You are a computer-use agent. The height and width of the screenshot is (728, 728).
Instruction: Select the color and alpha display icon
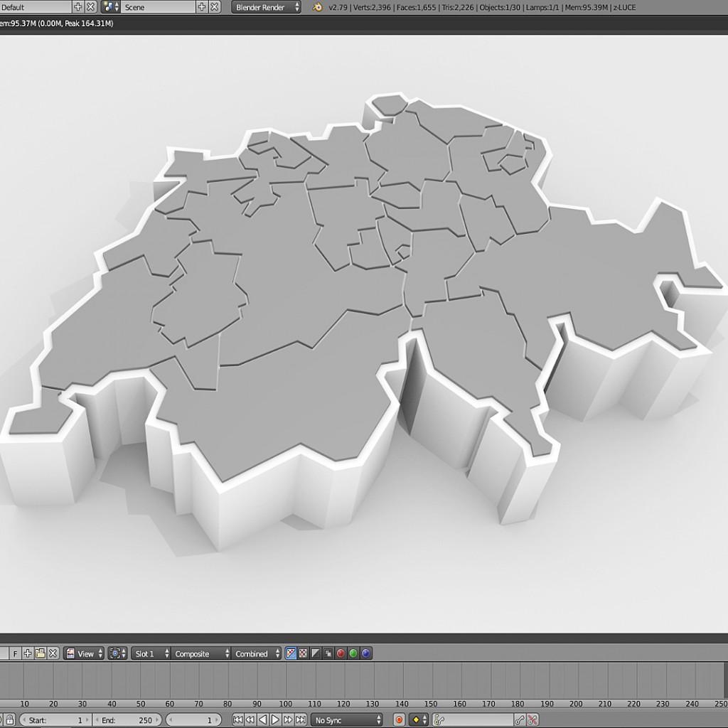290,653
